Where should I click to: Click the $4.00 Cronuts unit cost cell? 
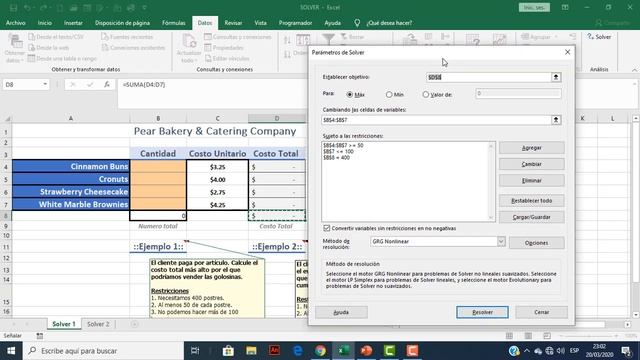217,180
